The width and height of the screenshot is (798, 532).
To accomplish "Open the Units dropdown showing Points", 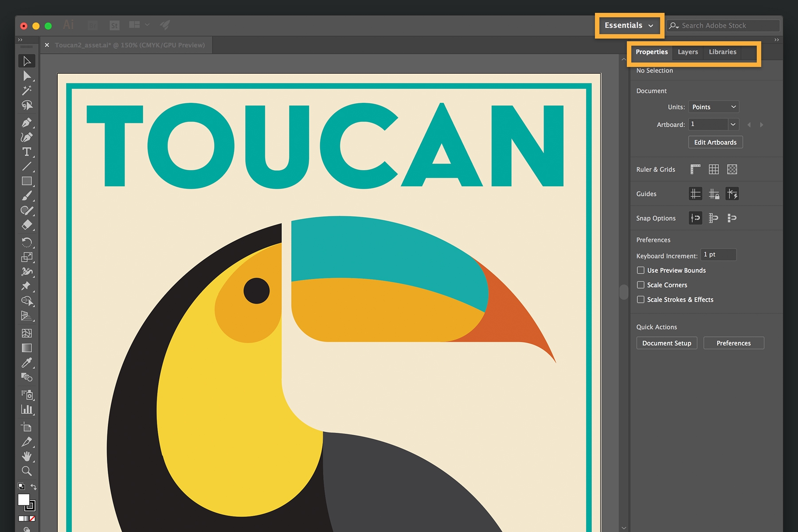I will [713, 106].
